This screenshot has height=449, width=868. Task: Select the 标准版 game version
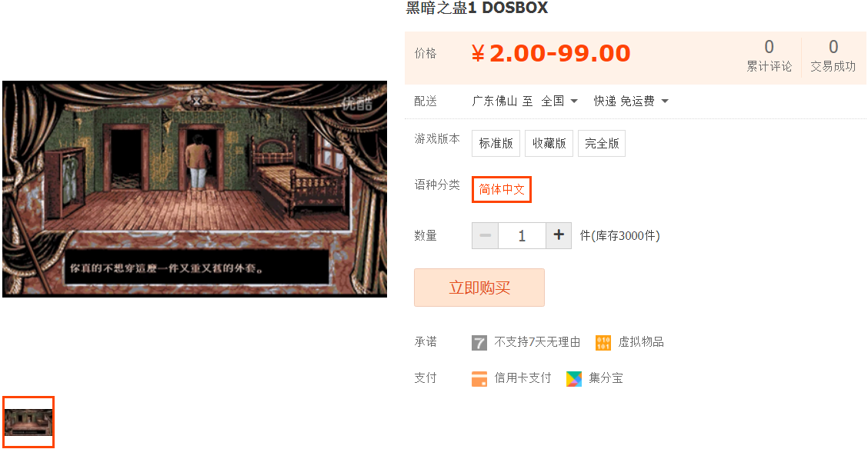[x=496, y=144]
